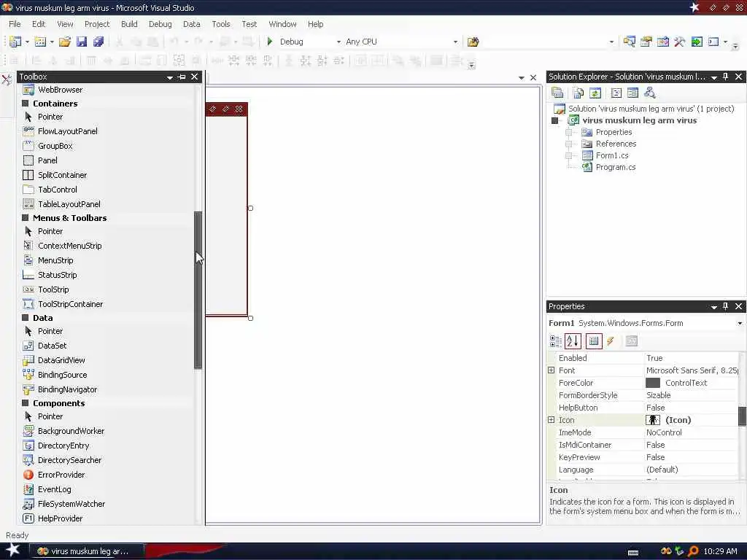
Task: Click the Start button on taskbar
Action: [12, 550]
